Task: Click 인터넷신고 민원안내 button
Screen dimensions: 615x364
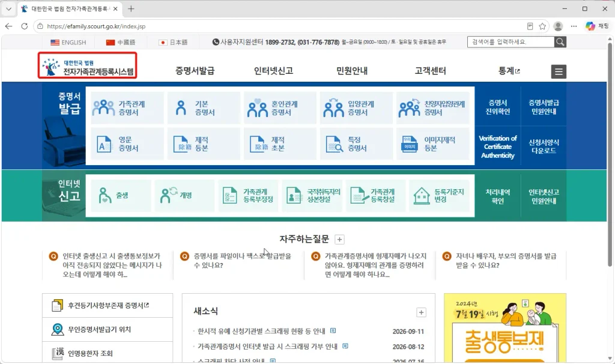Action: (544, 196)
